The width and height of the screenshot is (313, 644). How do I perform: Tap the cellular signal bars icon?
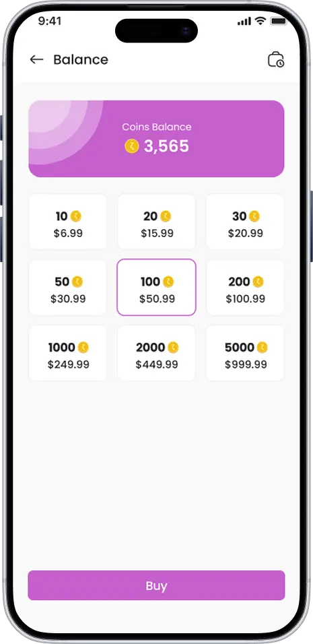click(244, 22)
